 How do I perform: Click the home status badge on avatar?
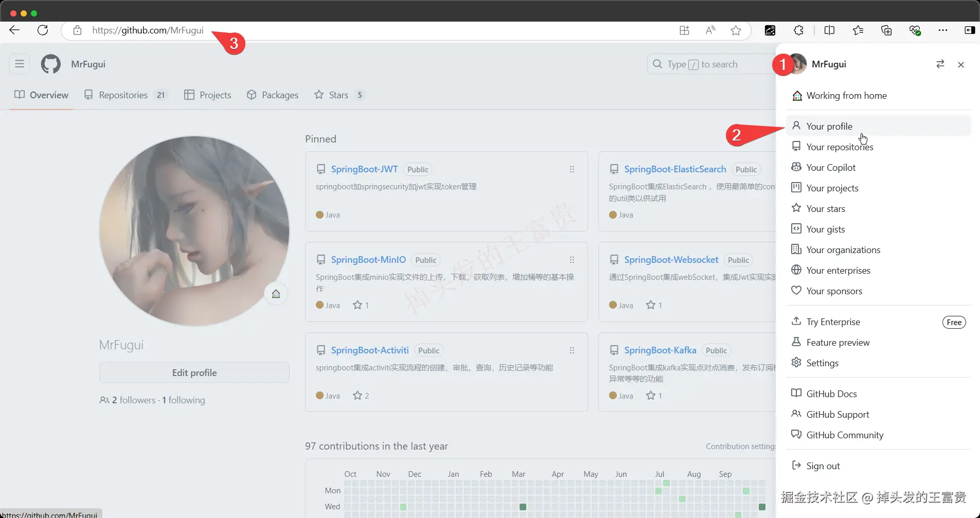pyautogui.click(x=276, y=294)
